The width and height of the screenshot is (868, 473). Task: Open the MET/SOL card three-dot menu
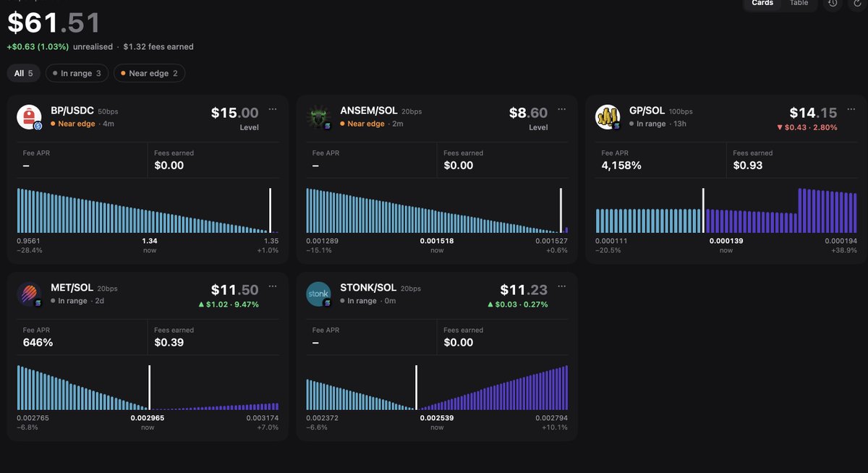click(273, 286)
